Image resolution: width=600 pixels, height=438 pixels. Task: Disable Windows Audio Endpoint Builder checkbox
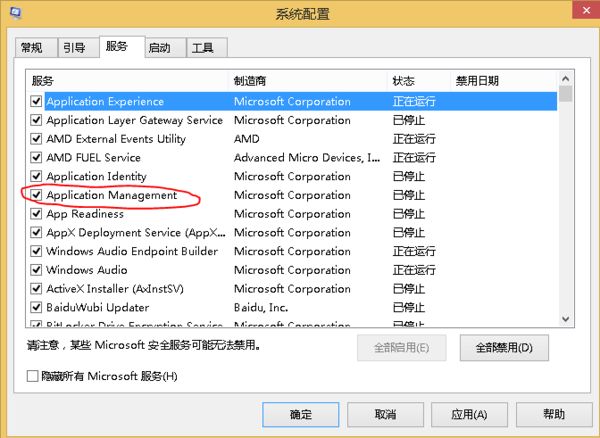pos(36,251)
